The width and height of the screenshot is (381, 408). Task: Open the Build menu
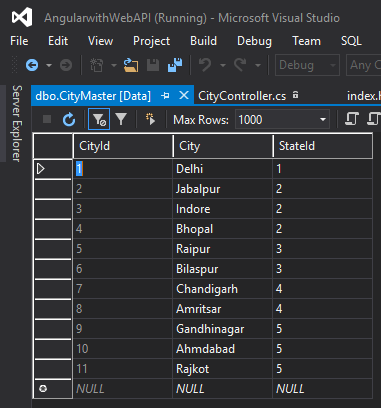click(x=203, y=41)
